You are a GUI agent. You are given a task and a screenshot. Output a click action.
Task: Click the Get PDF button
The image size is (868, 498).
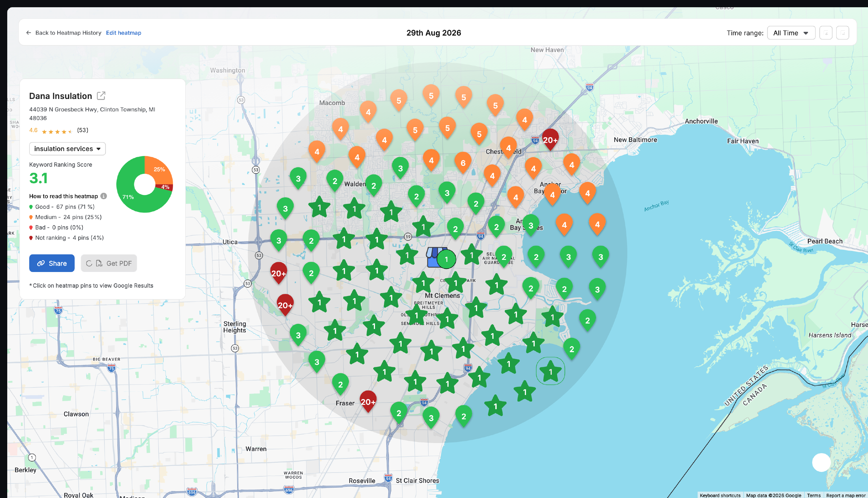[109, 263]
